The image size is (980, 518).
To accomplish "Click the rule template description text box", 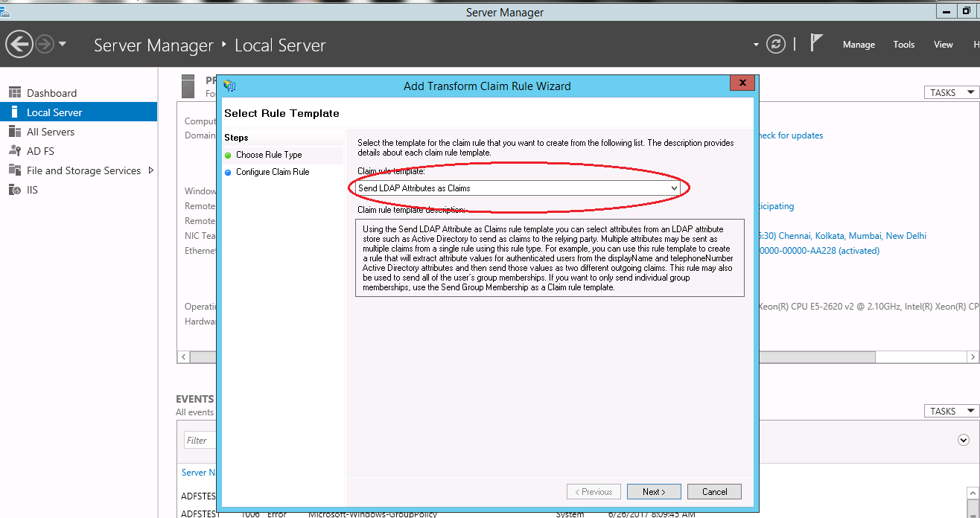I will coord(550,257).
